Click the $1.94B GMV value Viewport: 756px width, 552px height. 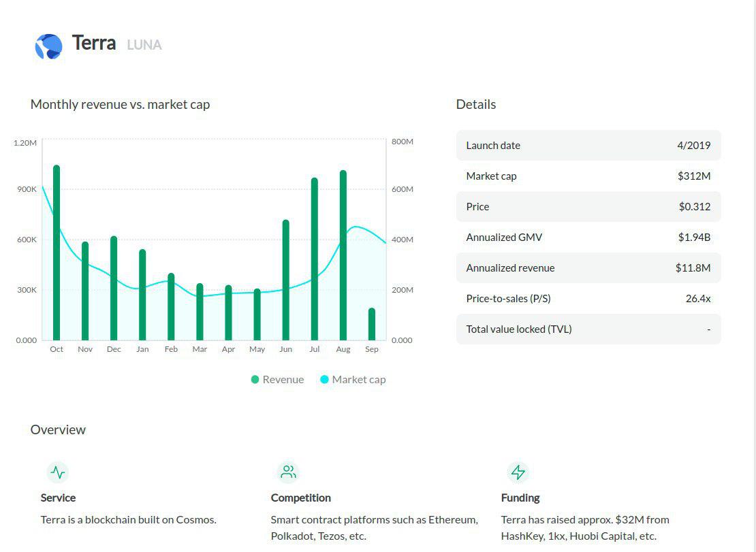(694, 238)
